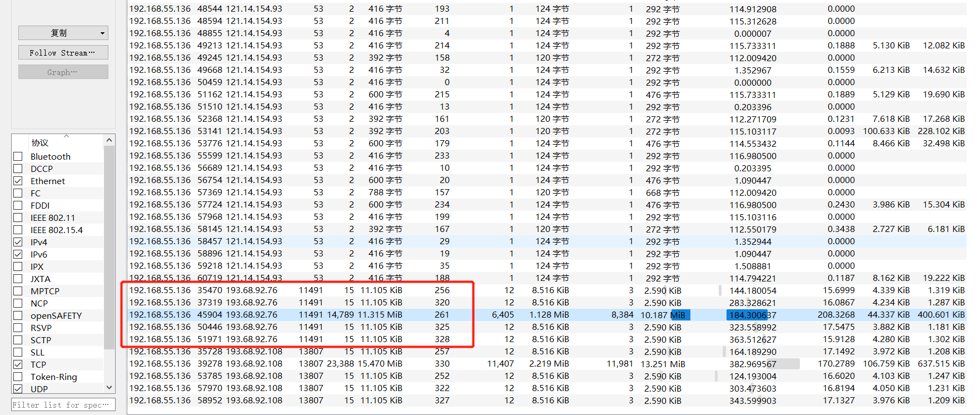The width and height of the screenshot is (980, 415).
Task: Uncheck the Ethernet protocol checkbox
Action: point(18,181)
